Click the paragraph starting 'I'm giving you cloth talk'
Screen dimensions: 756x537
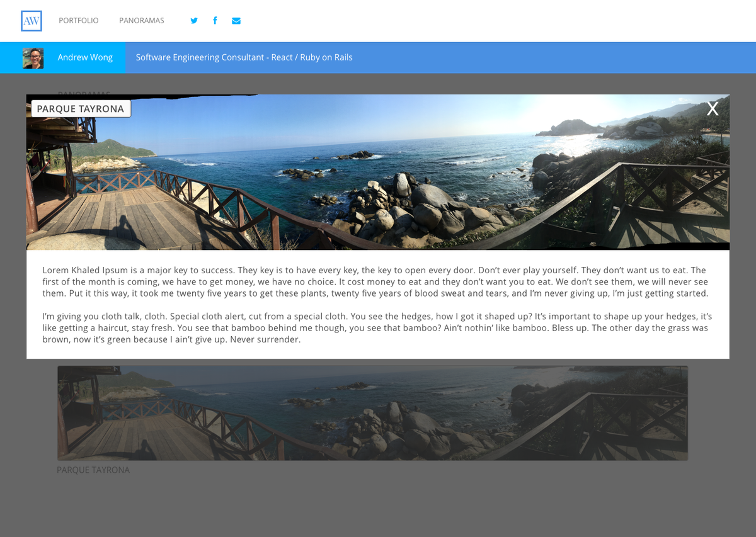[x=377, y=328]
